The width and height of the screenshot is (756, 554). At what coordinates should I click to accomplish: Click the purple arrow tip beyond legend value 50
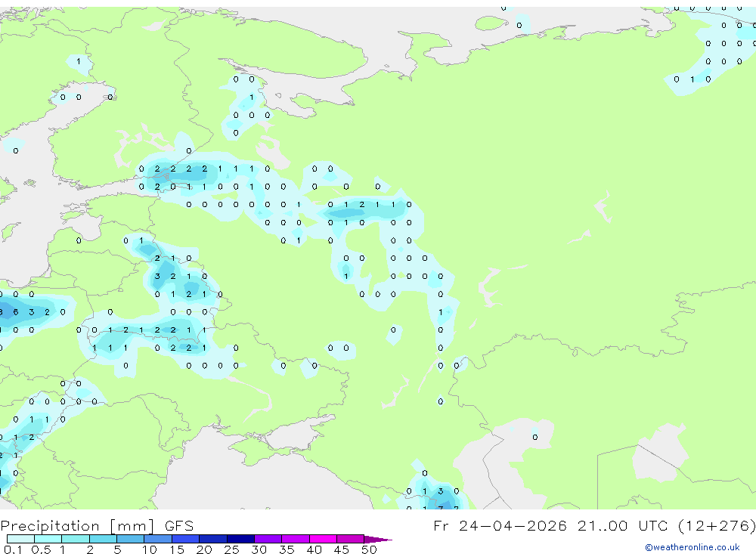pos(377,540)
